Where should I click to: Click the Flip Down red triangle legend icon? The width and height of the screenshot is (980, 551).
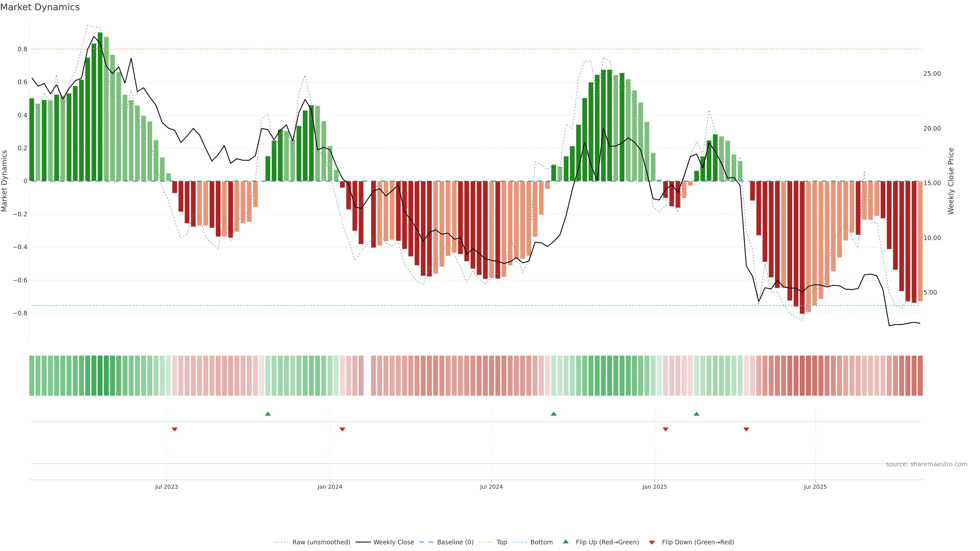[x=652, y=542]
